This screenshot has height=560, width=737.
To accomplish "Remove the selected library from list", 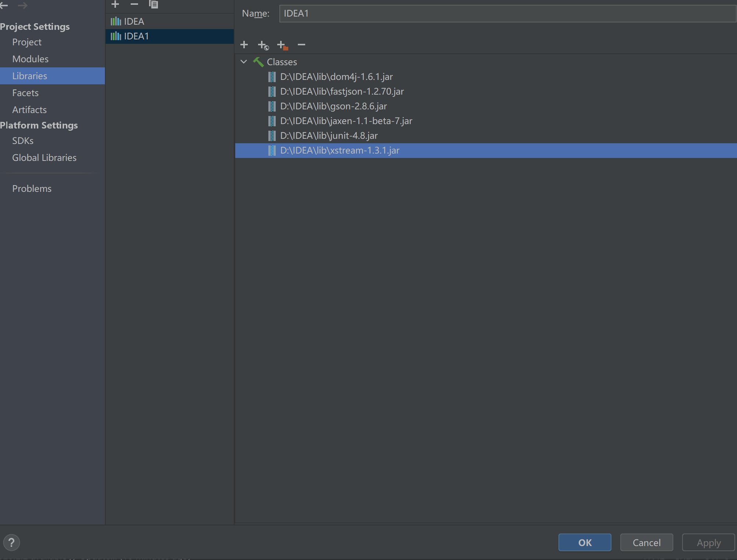I will (134, 4).
